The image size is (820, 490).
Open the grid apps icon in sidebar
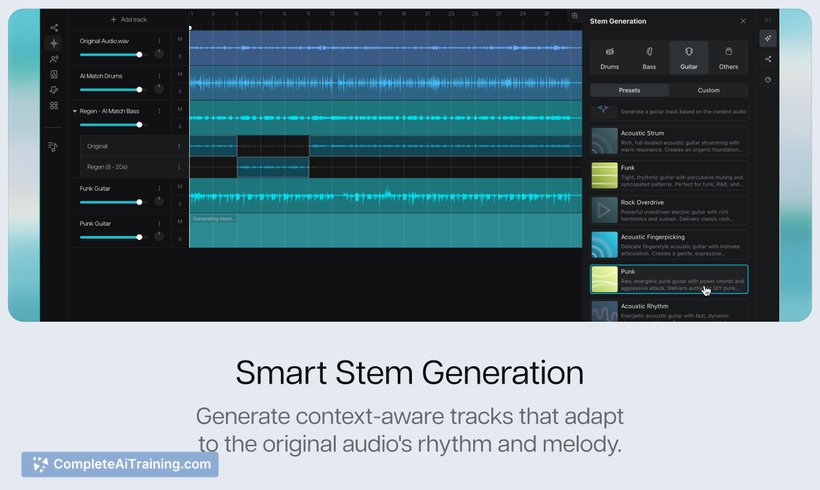click(54, 105)
